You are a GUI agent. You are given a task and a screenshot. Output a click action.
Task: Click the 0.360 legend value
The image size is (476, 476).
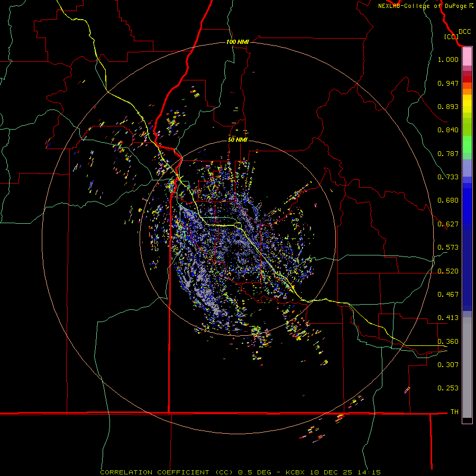coord(448,342)
